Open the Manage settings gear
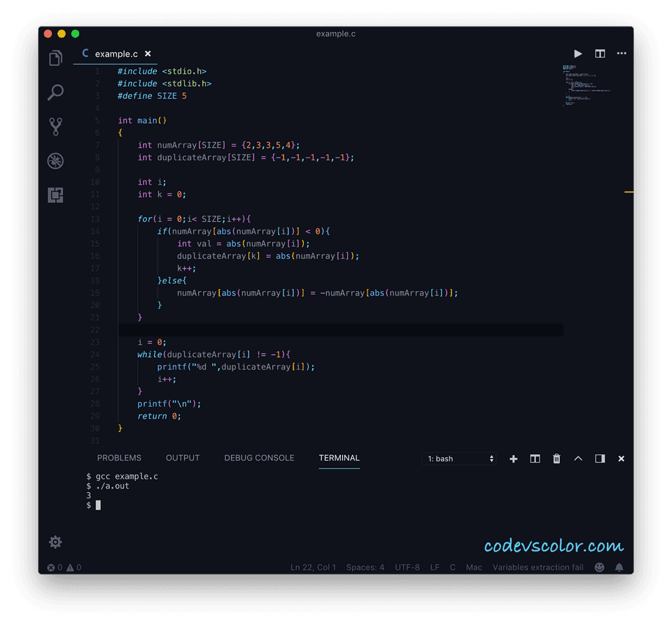672x625 pixels. (55, 541)
